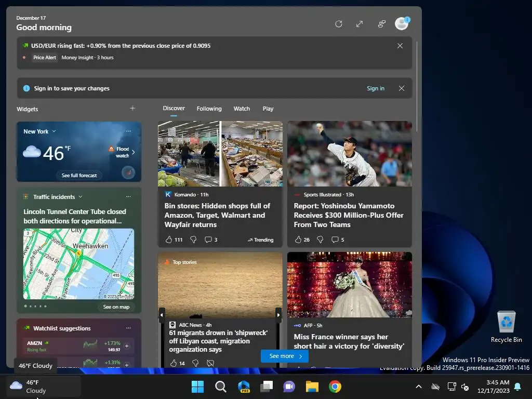Open the notification bell

518,387
